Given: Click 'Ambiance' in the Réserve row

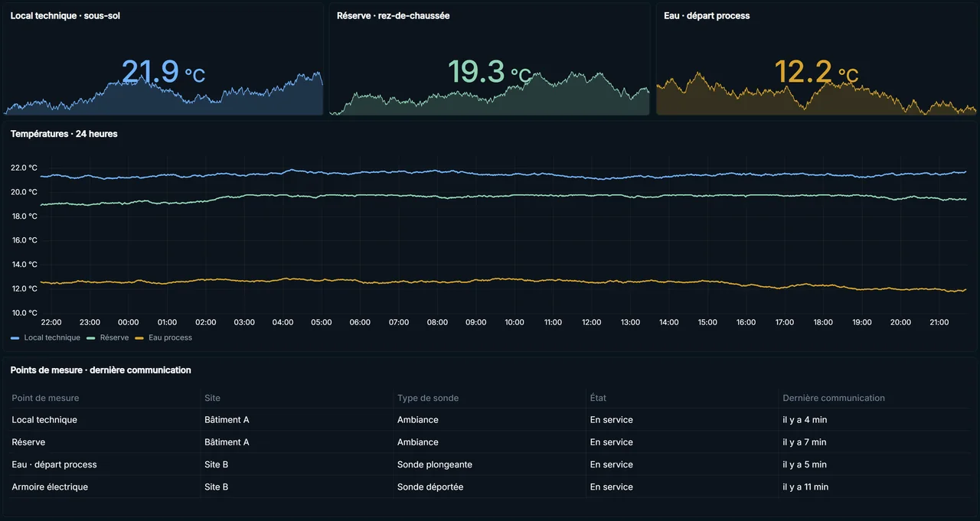Looking at the screenshot, I should click(418, 442).
